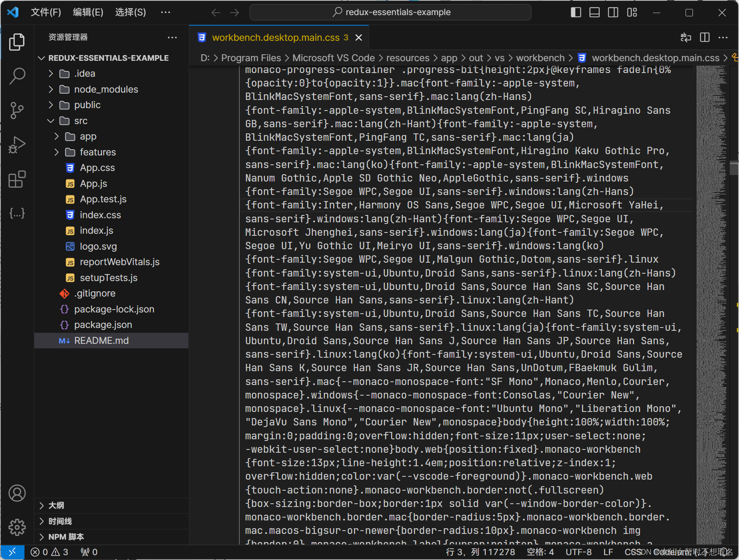
Task: Open errors and warnings status item
Action: pyautogui.click(x=49, y=552)
